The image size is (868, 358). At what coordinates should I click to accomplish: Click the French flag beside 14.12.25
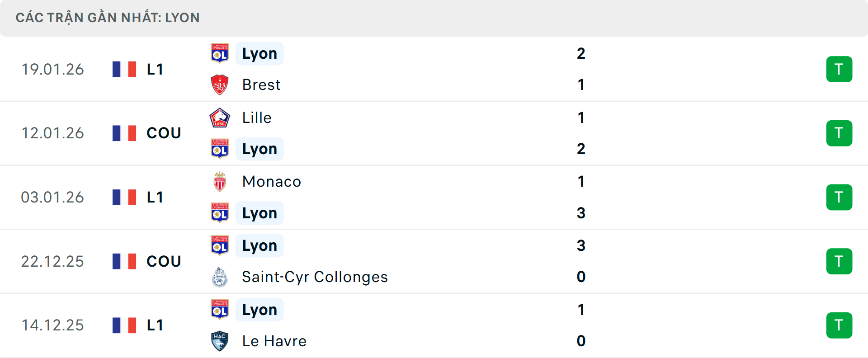pyautogui.click(x=124, y=325)
